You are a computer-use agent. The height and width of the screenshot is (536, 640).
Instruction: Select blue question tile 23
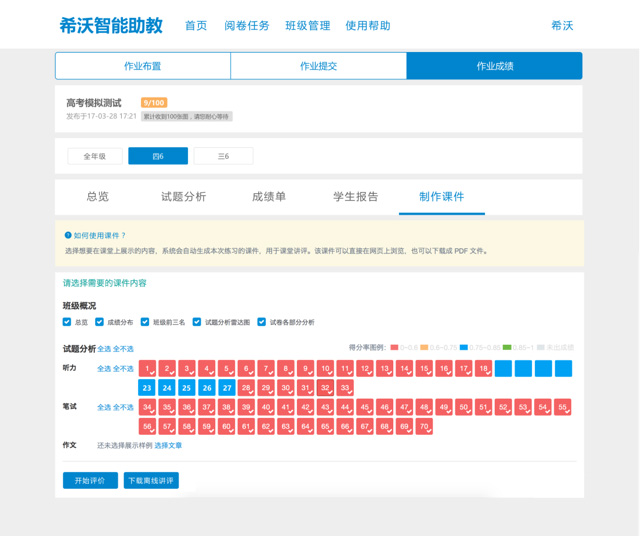coord(147,388)
